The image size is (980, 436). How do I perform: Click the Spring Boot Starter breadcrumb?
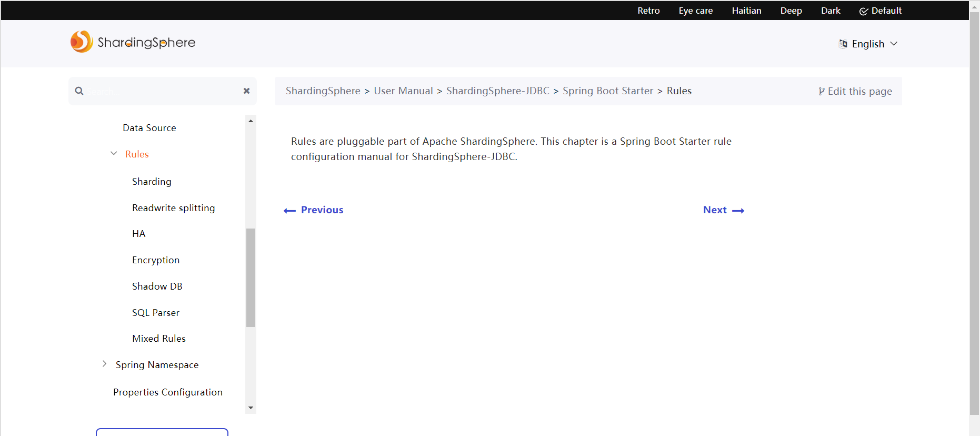point(608,91)
